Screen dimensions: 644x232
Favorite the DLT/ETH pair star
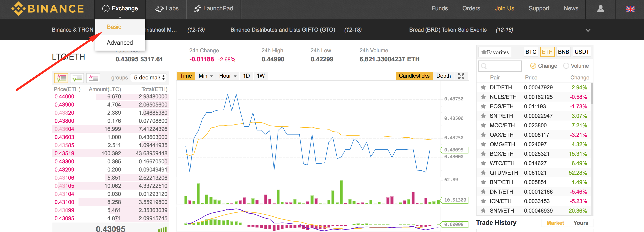(483, 87)
